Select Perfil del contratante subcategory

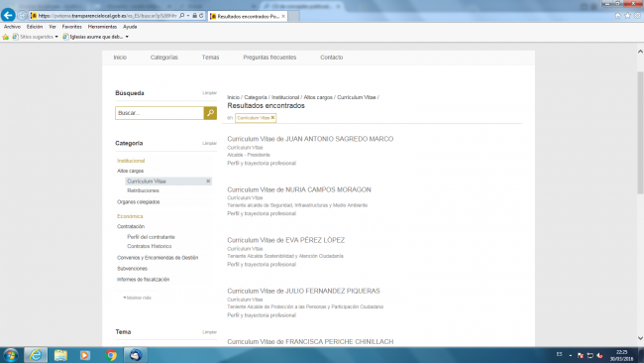point(151,237)
